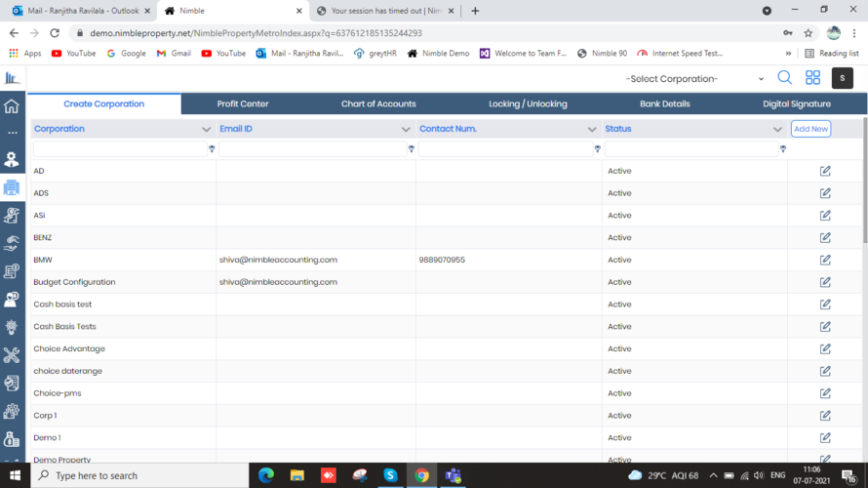The width and height of the screenshot is (868, 488).
Task: Click the Email ID filter text box
Action: [313, 148]
